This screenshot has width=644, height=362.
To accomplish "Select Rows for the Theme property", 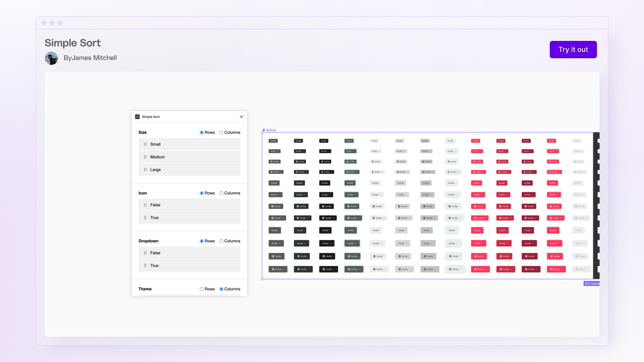I will (201, 289).
